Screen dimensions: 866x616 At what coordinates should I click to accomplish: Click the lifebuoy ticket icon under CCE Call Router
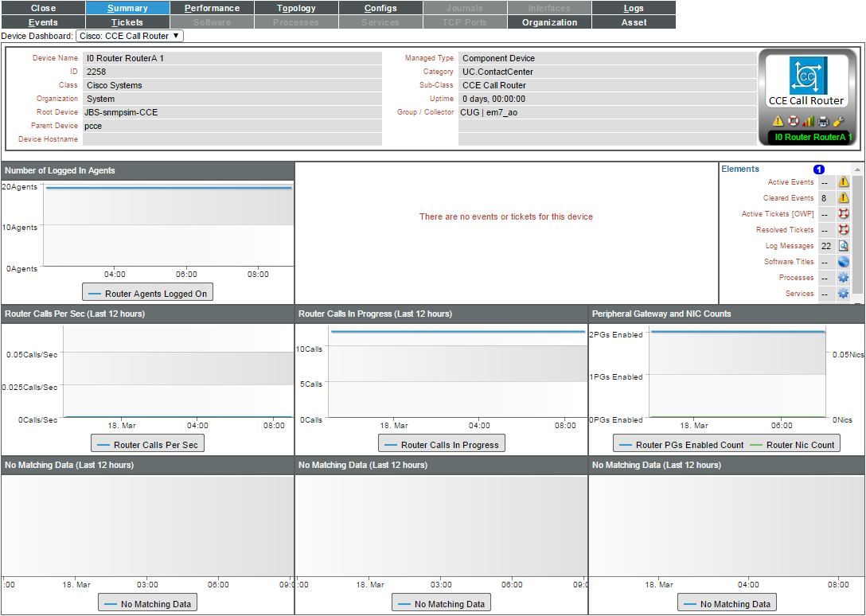pyautogui.click(x=793, y=121)
